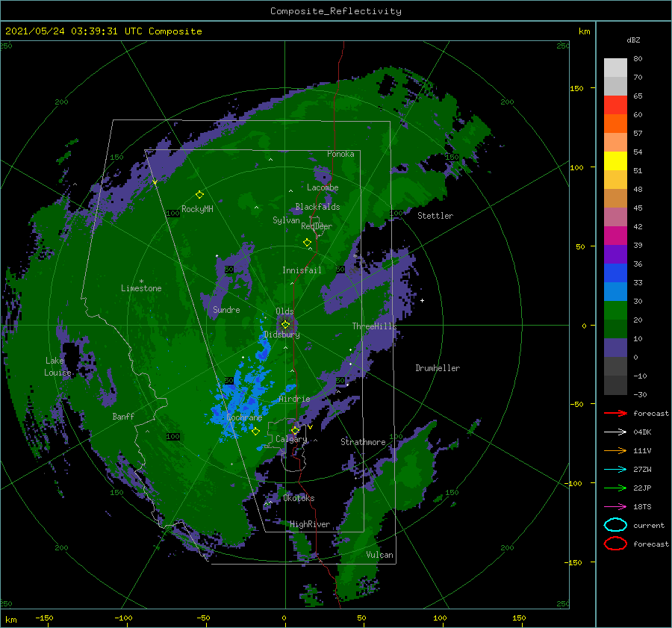
Task: Click the RedDeer city label
Action: [x=317, y=226]
